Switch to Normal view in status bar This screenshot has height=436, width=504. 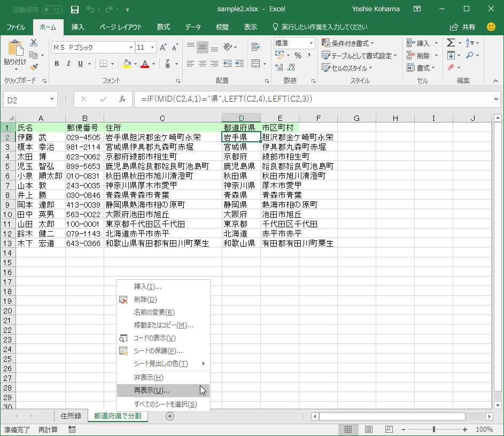[x=348, y=430]
